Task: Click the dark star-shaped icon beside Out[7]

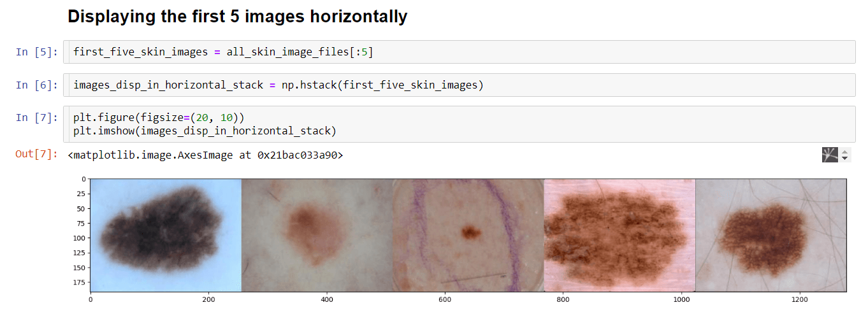Action: 830,155
